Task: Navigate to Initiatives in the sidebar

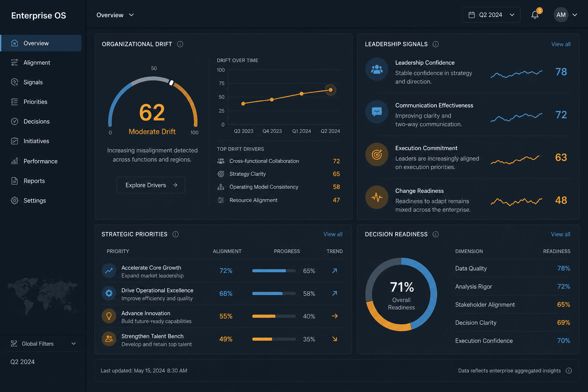Action: (41, 141)
